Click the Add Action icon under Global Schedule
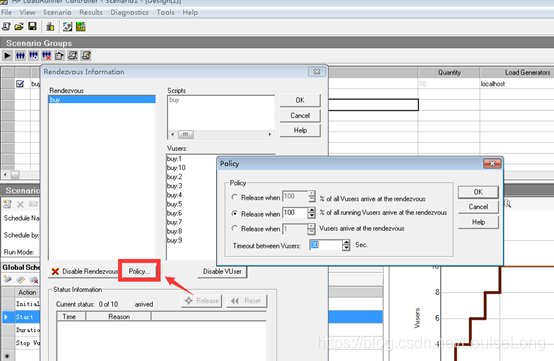 (7, 280)
